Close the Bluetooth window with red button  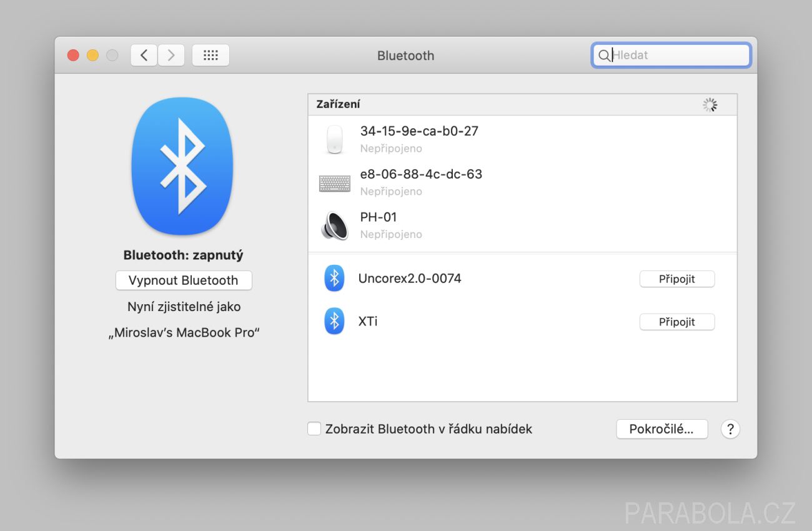click(x=73, y=55)
